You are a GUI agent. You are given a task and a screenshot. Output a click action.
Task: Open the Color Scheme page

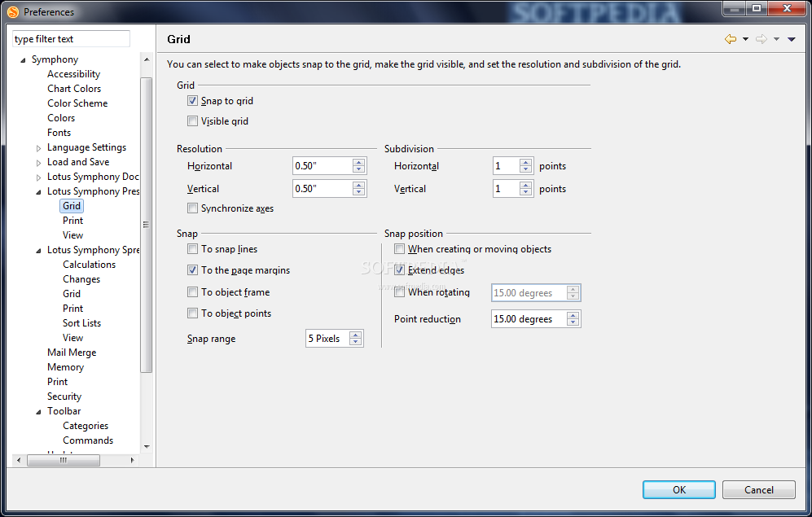77,103
